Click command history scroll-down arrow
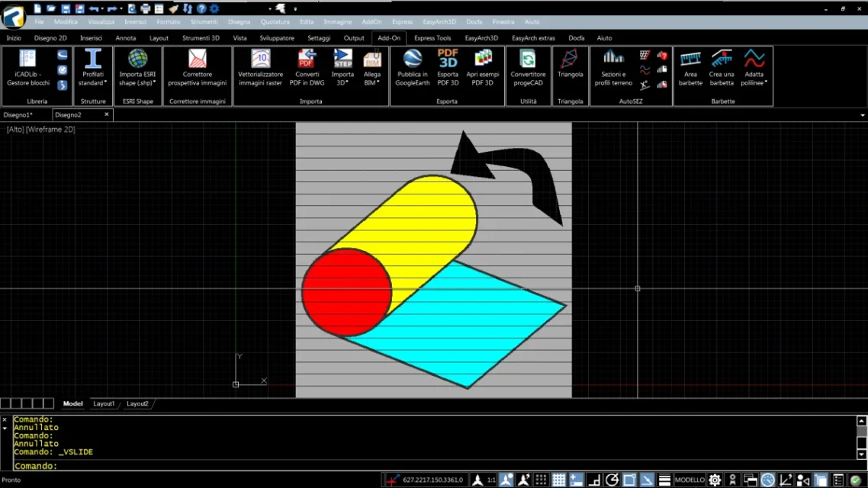Image resolution: width=868 pixels, height=488 pixels. tap(861, 454)
